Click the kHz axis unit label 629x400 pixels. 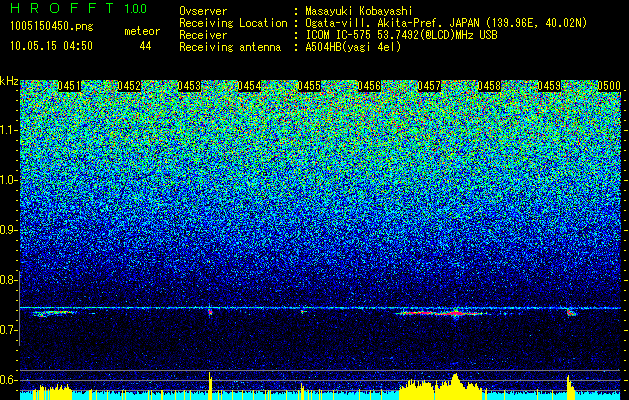click(x=9, y=81)
